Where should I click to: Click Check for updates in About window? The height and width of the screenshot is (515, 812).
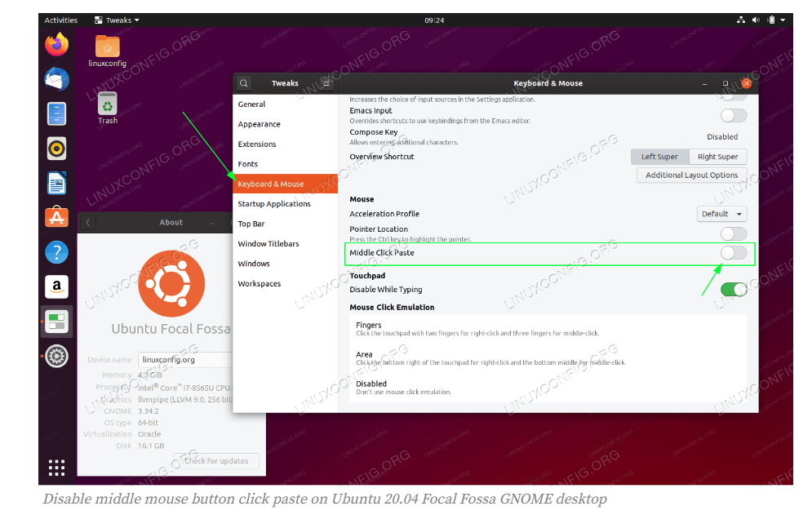click(216, 461)
